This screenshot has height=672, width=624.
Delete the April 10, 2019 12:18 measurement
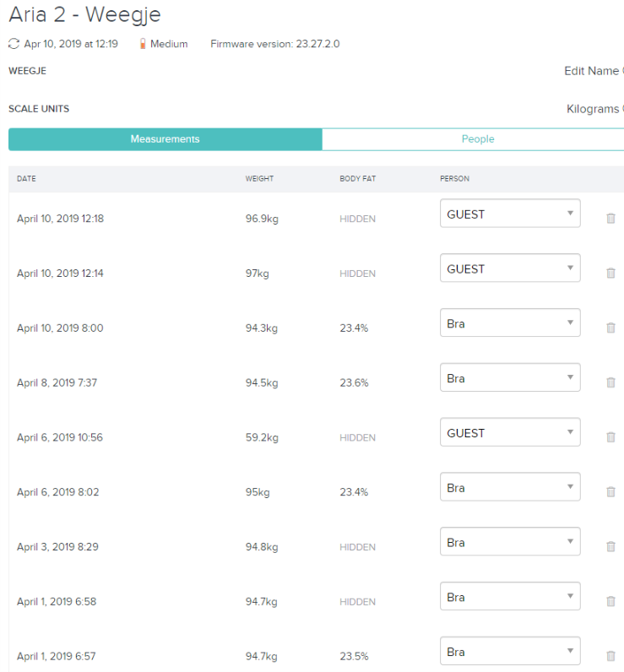coord(610,218)
